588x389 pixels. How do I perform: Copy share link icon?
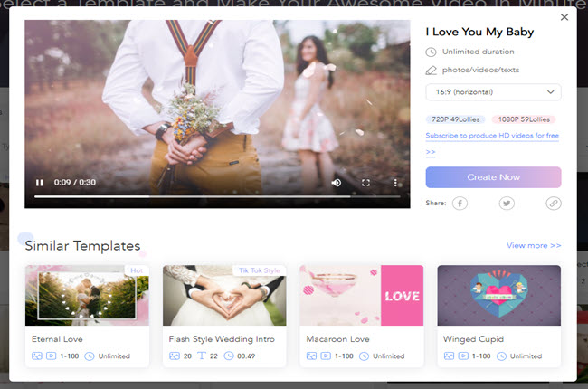[x=554, y=204]
